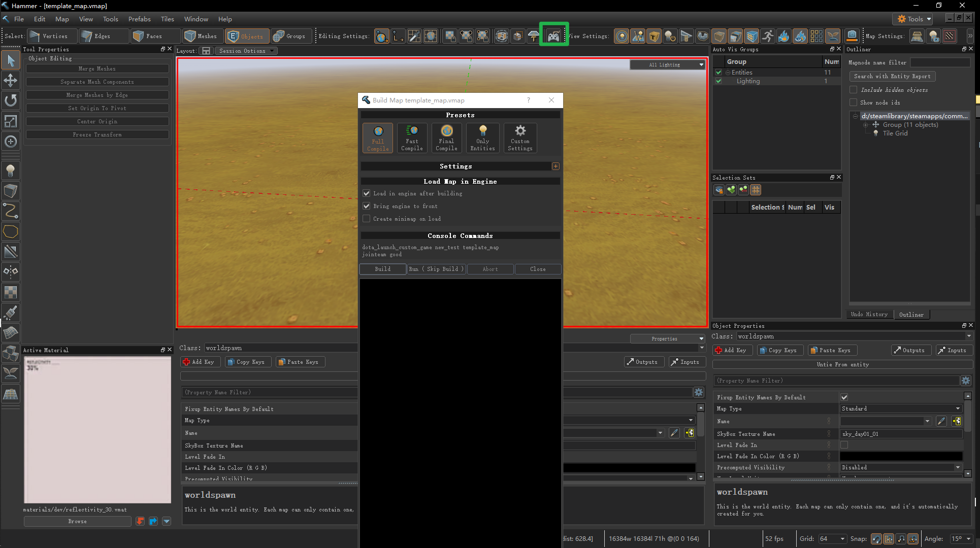This screenshot has width=980, height=548.
Task: Click Untie From entity button
Action: coord(842,364)
